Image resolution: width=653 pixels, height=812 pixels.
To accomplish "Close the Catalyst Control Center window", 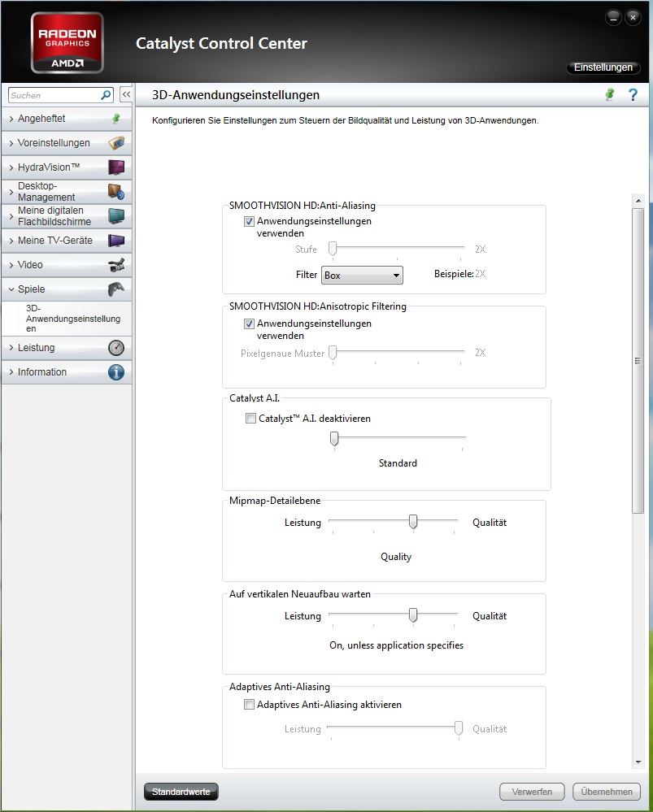I will pyautogui.click(x=633, y=18).
